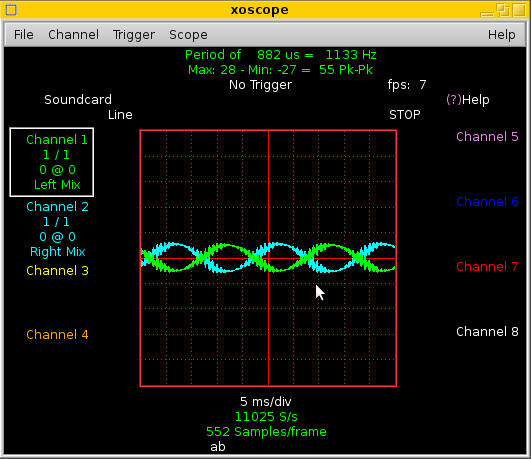Click the STOP run state label
The width and height of the screenshot is (531, 459).
tap(405, 114)
